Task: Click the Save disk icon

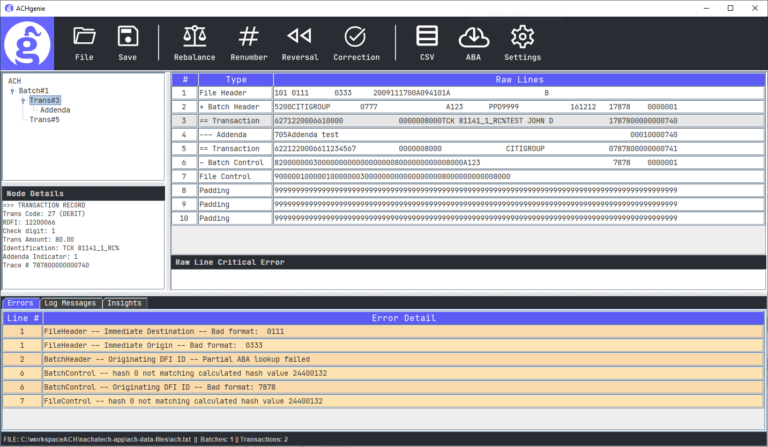Action: pos(127,37)
